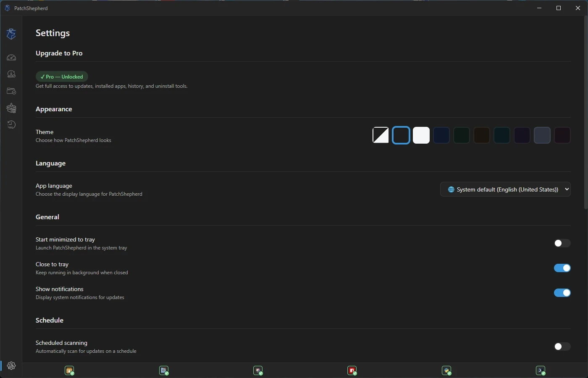
Task: Select the navy blue theme swatch
Action: click(x=441, y=135)
